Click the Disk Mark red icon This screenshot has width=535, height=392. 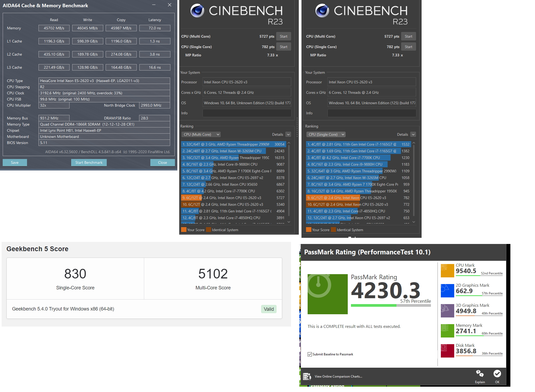(447, 351)
